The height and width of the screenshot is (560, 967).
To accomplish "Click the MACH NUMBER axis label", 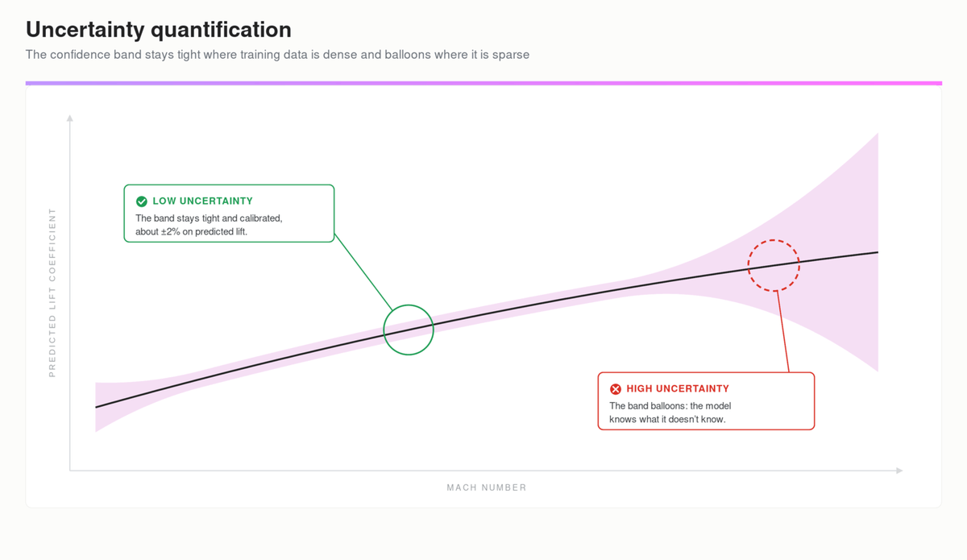I will (487, 487).
